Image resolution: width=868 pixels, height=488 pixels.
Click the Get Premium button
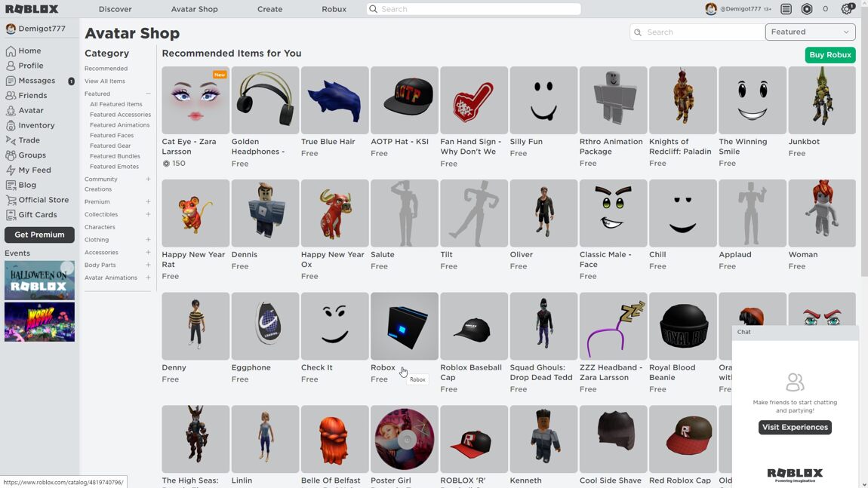(39, 235)
